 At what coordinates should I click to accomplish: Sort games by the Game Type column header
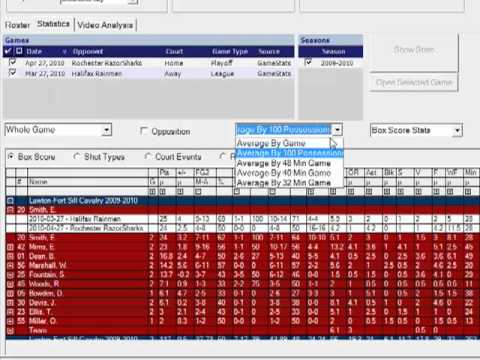230,52
